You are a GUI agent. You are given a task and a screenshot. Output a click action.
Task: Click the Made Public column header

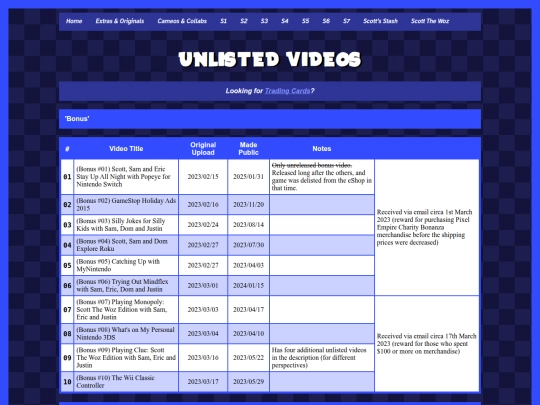click(x=248, y=149)
